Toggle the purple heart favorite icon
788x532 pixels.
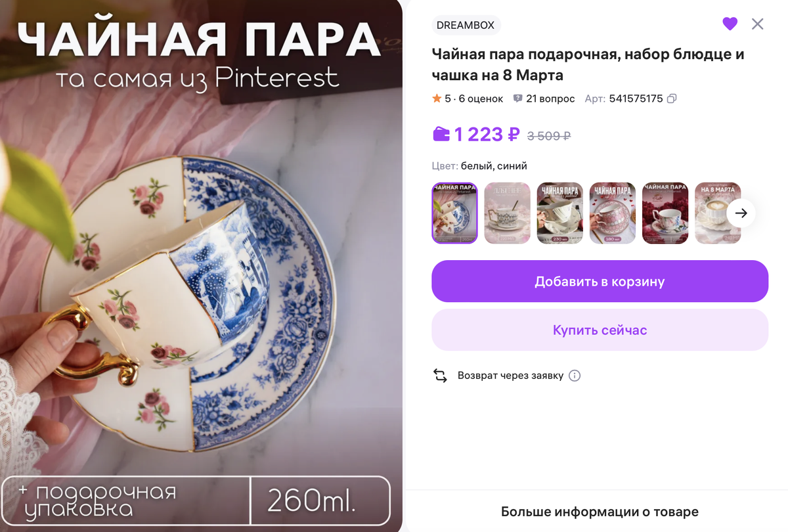730,24
